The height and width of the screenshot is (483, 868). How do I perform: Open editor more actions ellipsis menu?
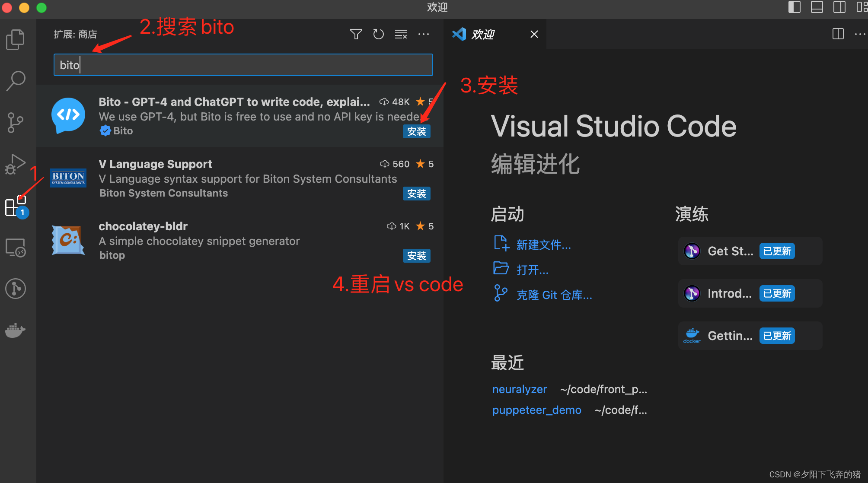point(860,34)
